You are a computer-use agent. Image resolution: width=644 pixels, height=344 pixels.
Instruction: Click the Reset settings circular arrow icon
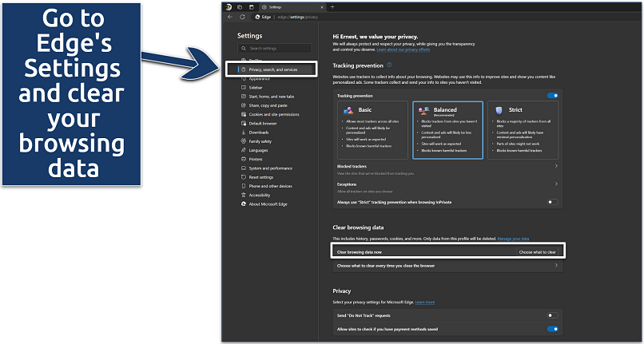tap(244, 177)
